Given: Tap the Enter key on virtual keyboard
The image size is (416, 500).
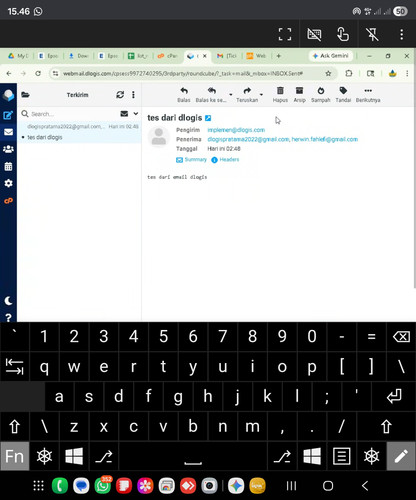Looking at the screenshot, I should [x=394, y=396].
